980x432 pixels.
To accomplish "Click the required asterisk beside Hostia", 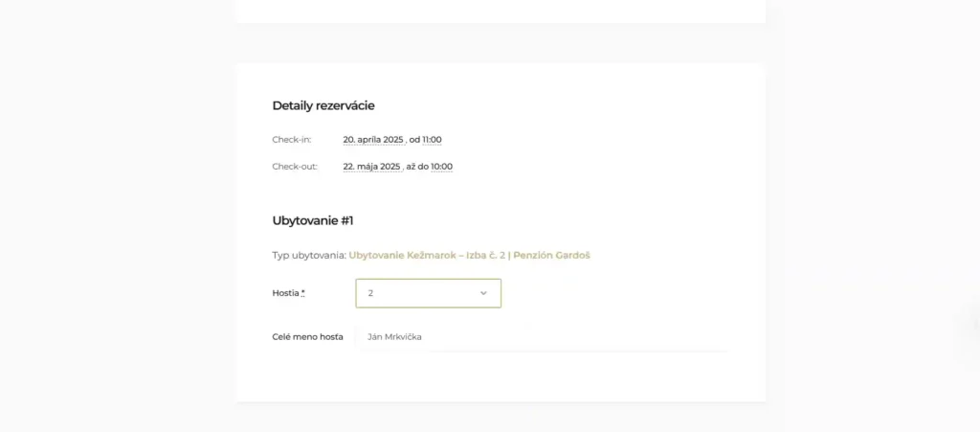I will (303, 292).
